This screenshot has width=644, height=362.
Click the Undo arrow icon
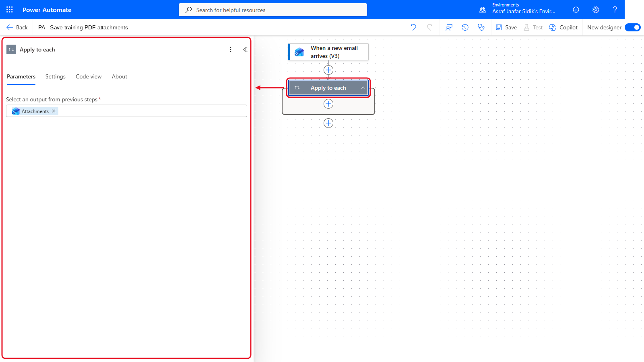(x=413, y=27)
